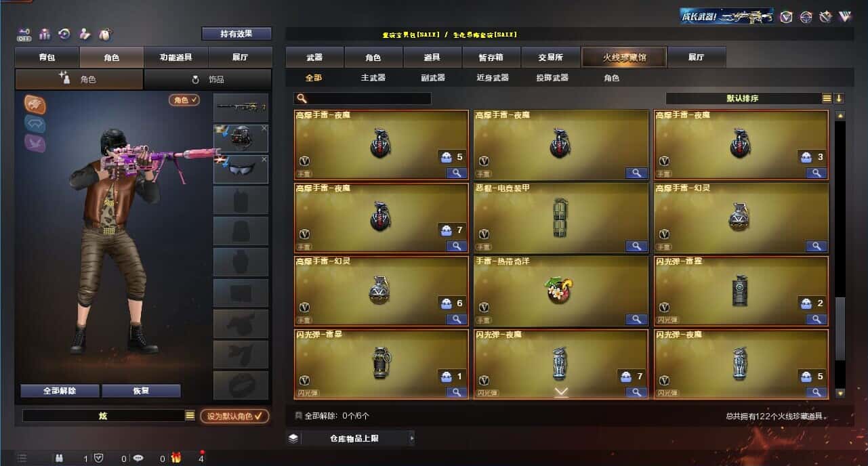Viewport: 868px width, 466px height.
Task: Switch to the 交易所 tab
Action: tap(550, 58)
